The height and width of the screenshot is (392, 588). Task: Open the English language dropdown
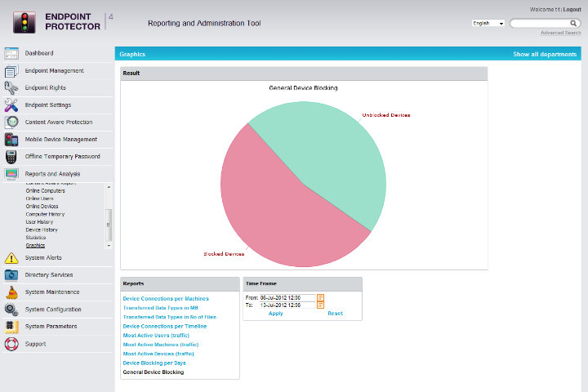point(488,24)
